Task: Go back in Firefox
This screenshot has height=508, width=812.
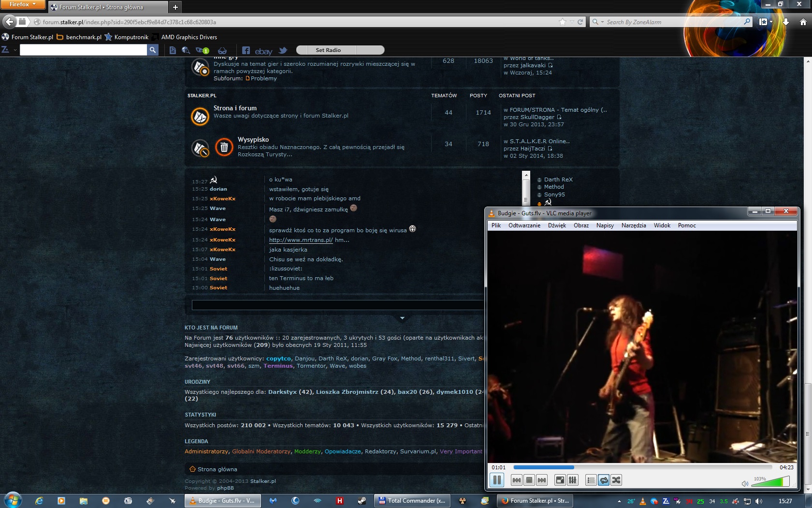Action: (9, 22)
